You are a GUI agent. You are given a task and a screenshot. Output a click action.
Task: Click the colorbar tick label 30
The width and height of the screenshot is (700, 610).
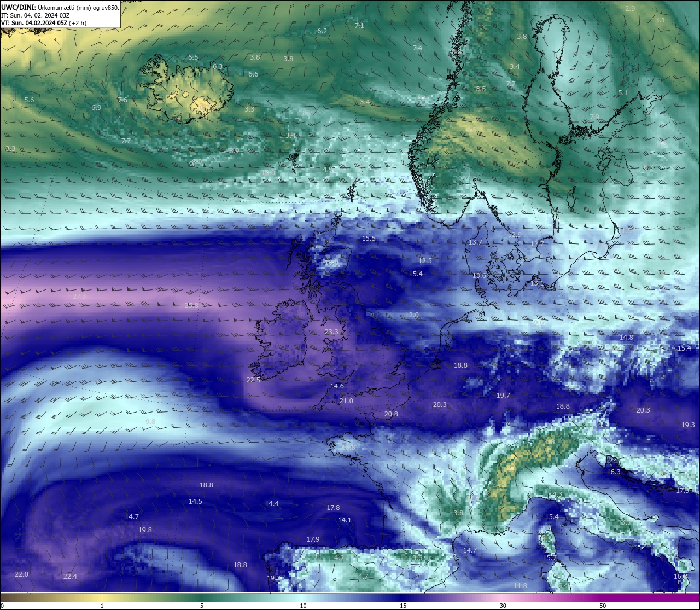pyautogui.click(x=503, y=606)
